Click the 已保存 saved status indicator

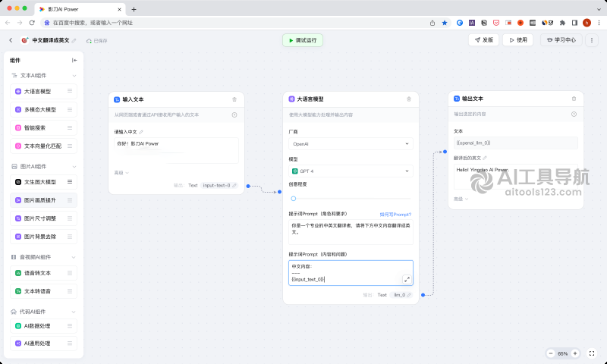pyautogui.click(x=97, y=41)
